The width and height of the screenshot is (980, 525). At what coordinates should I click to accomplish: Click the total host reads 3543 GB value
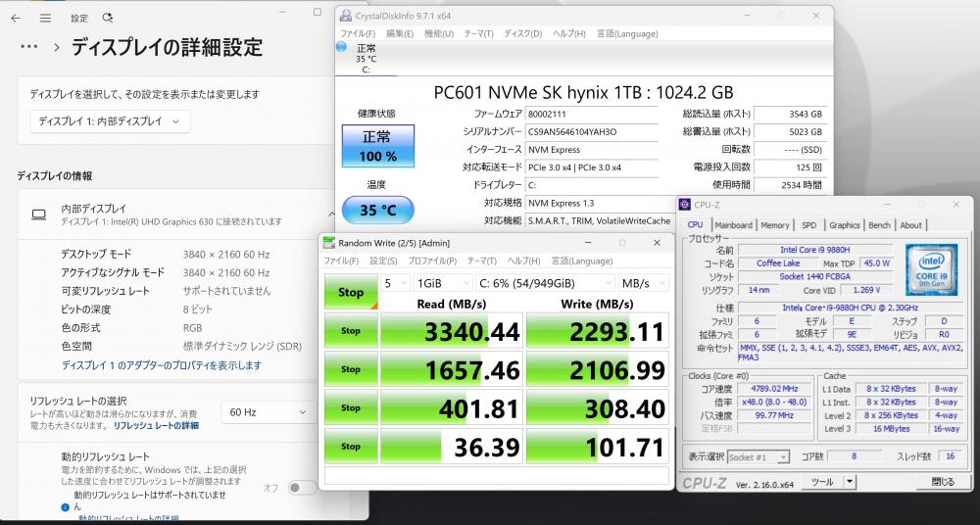(x=791, y=115)
